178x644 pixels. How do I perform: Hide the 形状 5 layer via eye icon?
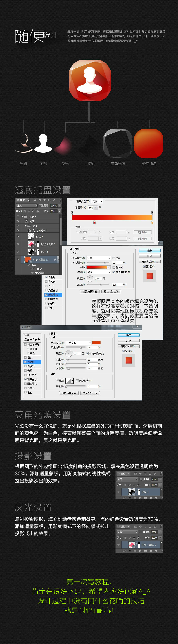point(18,236)
